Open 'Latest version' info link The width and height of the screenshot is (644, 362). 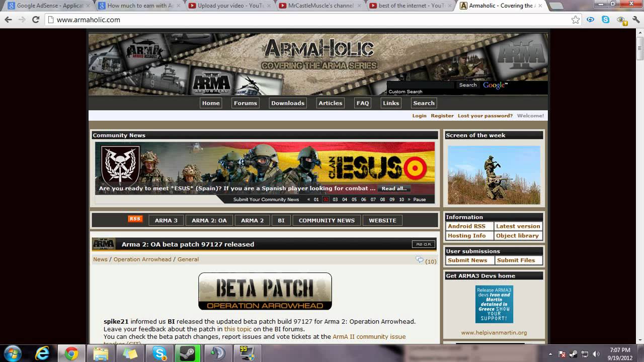[x=518, y=226]
